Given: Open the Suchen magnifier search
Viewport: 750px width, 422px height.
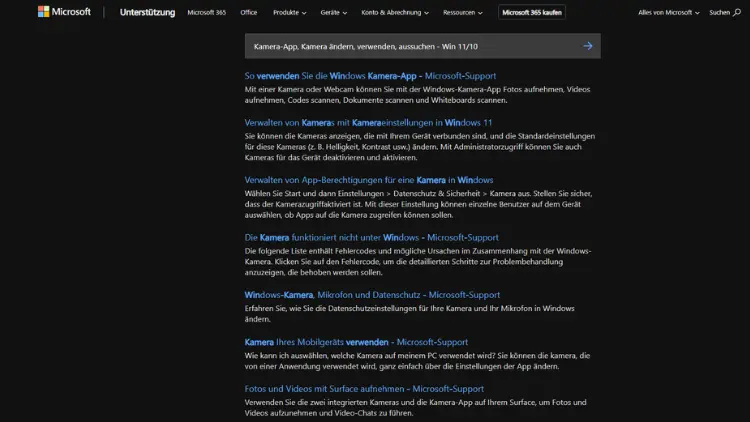Looking at the screenshot, I should (725, 12).
